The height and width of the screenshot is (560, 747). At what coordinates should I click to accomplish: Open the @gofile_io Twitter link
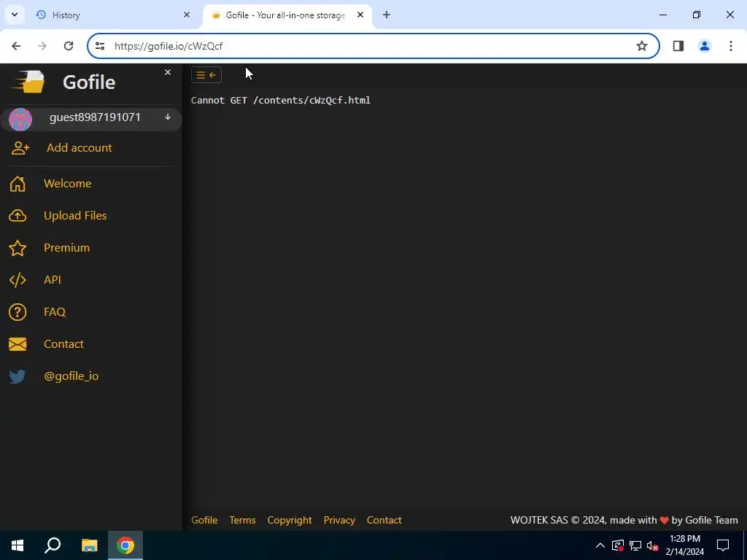pos(71,376)
